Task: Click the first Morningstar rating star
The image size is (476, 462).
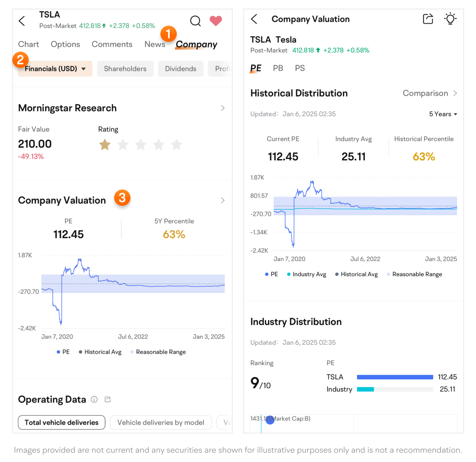Action: coord(104,144)
